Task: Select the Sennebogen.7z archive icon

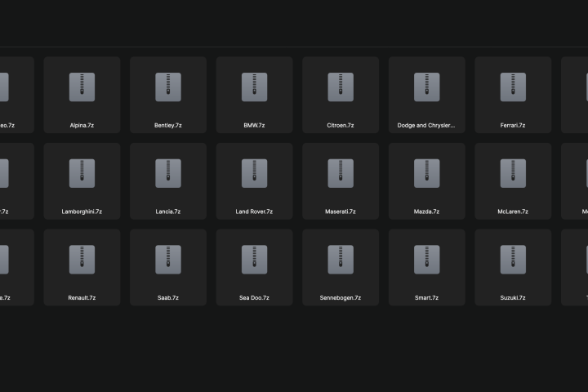Action: (341, 260)
